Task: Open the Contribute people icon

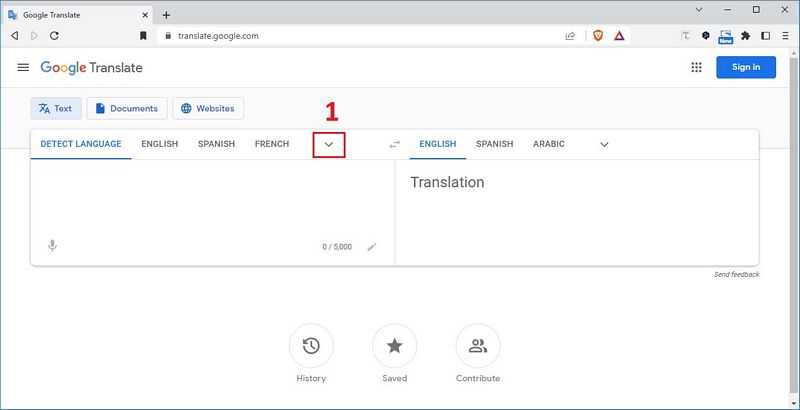Action: [x=477, y=346]
